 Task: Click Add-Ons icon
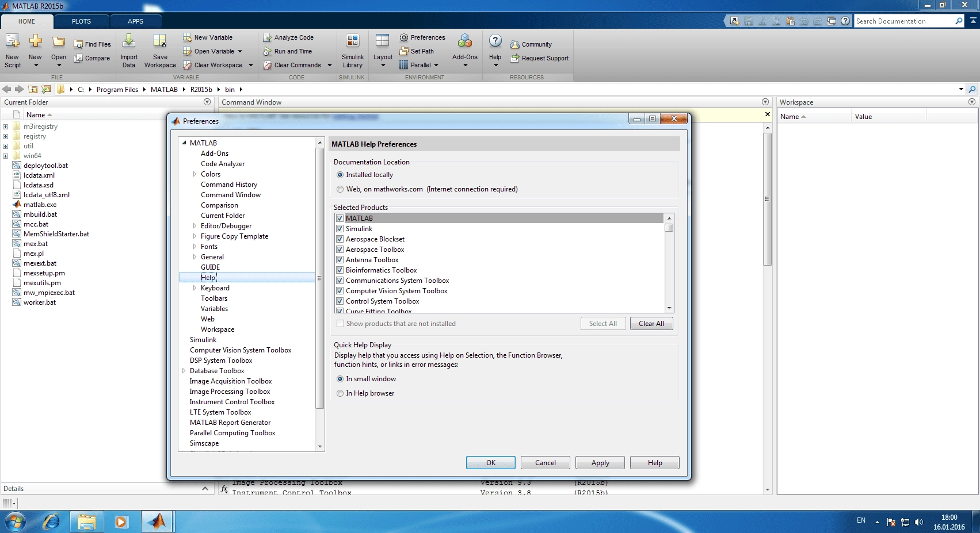[x=465, y=41]
